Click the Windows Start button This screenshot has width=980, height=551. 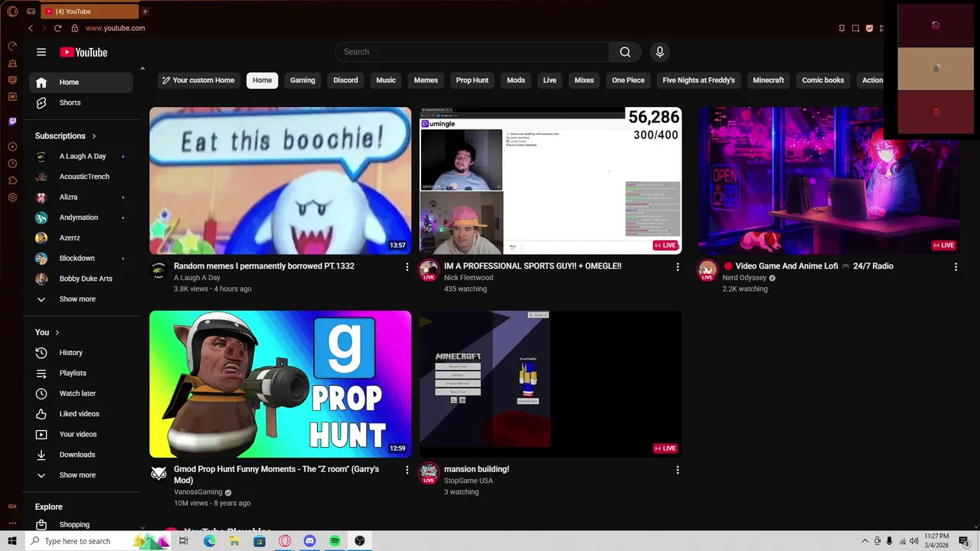12,541
